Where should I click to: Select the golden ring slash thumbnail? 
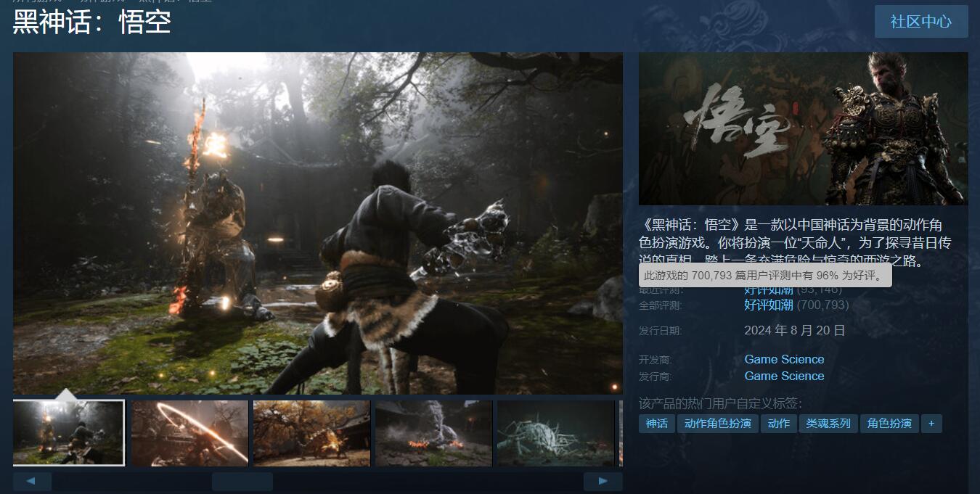click(189, 433)
